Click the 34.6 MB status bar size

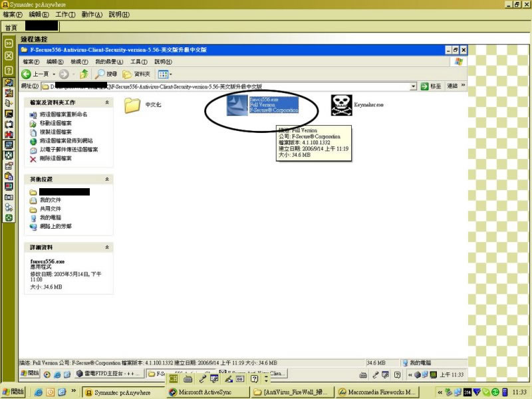(376, 362)
